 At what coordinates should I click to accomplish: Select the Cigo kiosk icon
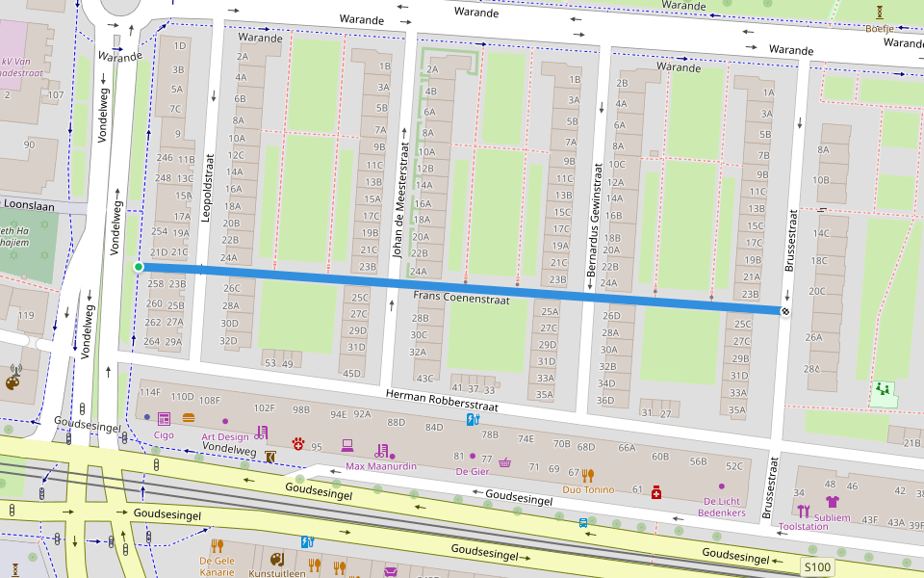click(x=164, y=419)
